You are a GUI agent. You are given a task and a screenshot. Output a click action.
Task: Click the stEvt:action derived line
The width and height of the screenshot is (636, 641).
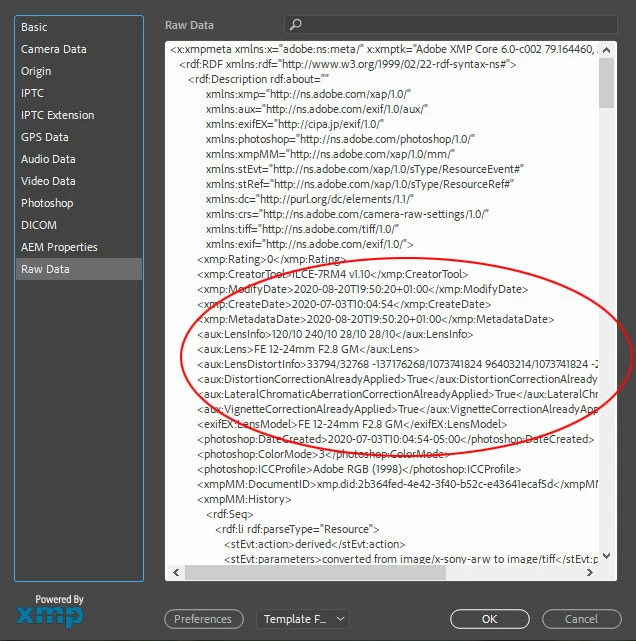click(314, 544)
